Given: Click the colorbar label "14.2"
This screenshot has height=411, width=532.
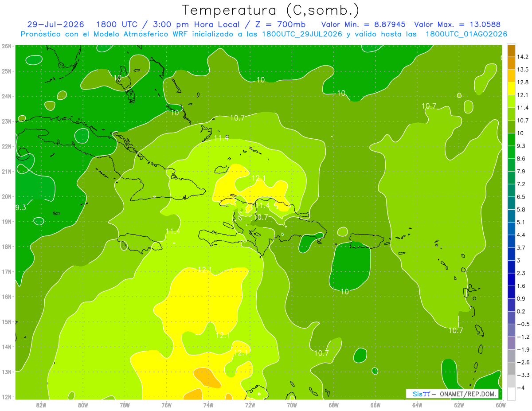Looking at the screenshot, I should [522, 57].
